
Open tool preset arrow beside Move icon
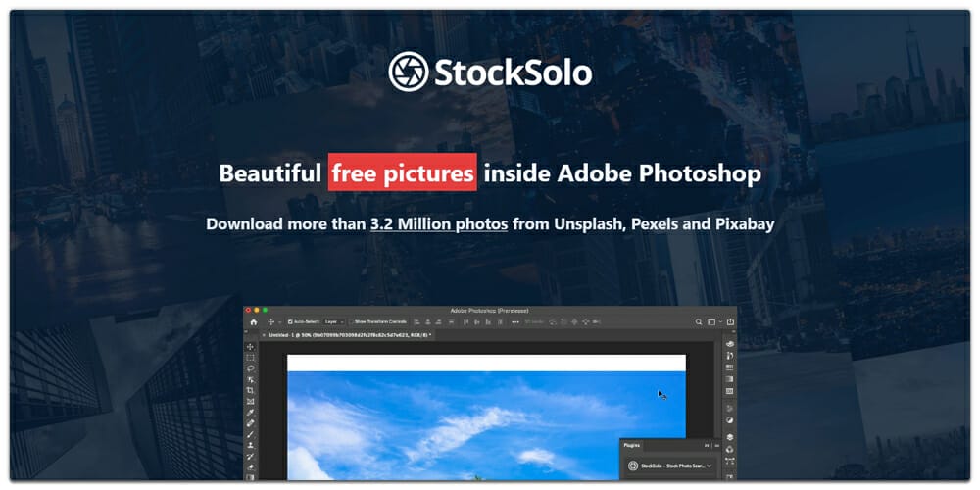(280, 322)
